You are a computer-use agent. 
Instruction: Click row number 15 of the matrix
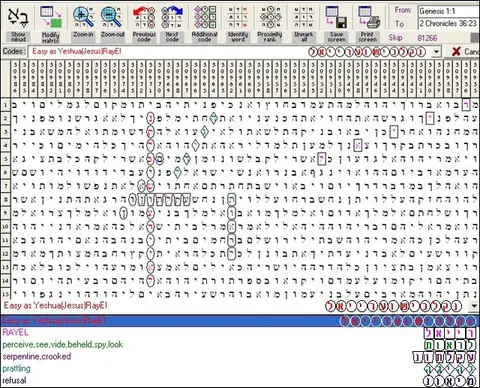click(5, 294)
